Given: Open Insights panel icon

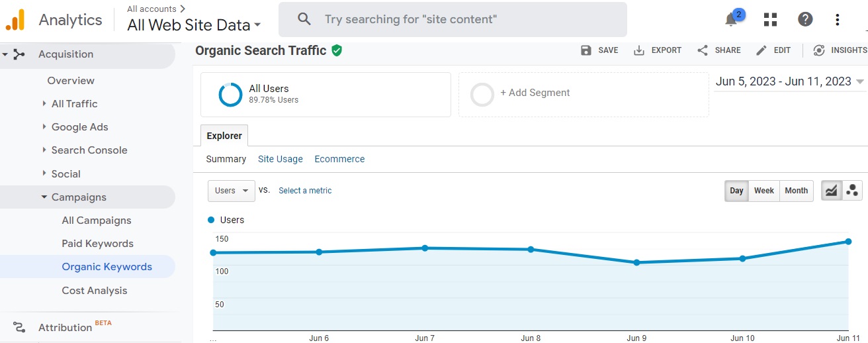Looking at the screenshot, I should click(x=819, y=50).
